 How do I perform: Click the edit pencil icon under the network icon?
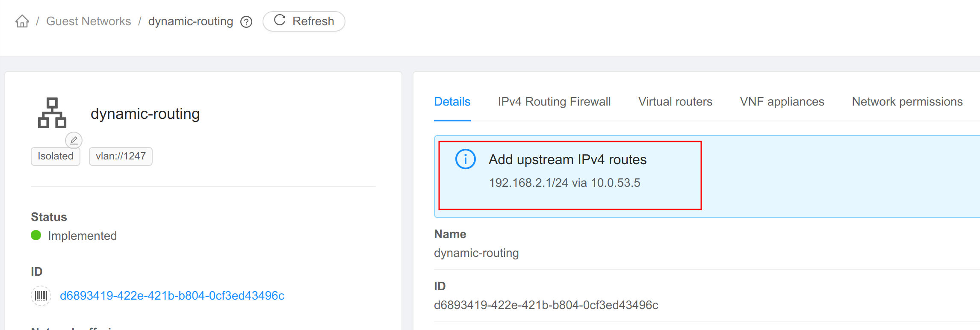click(x=74, y=140)
